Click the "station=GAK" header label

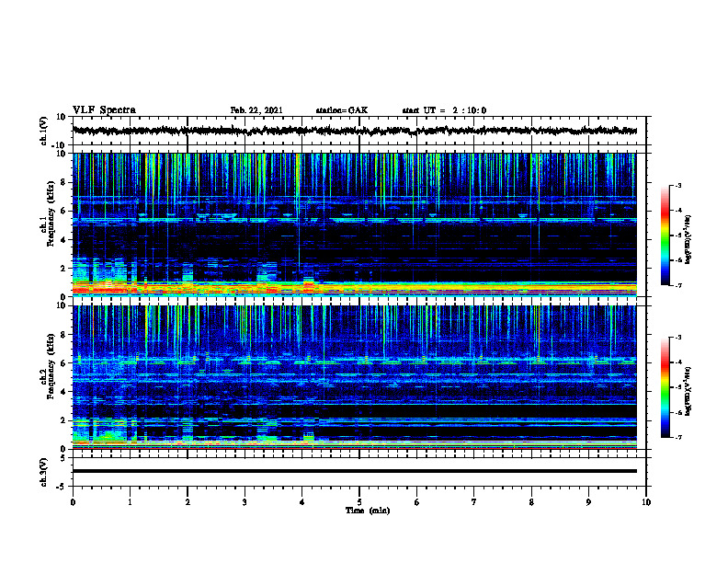click(x=342, y=110)
